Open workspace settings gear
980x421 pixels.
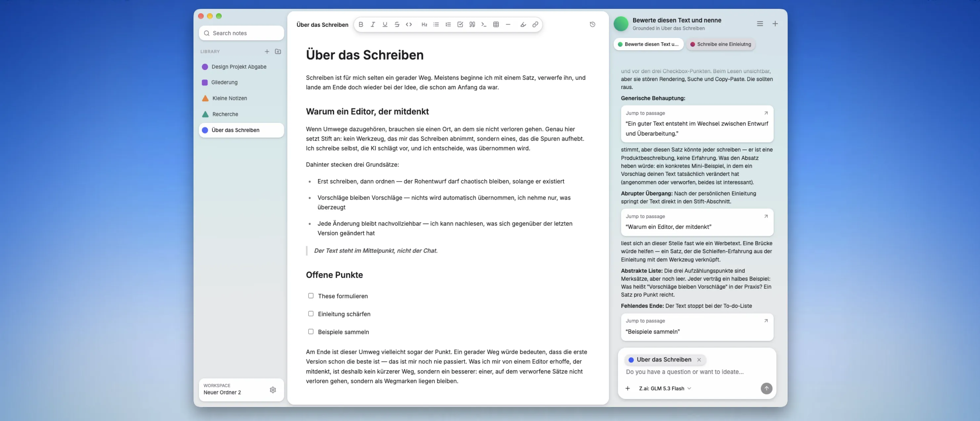click(x=273, y=390)
